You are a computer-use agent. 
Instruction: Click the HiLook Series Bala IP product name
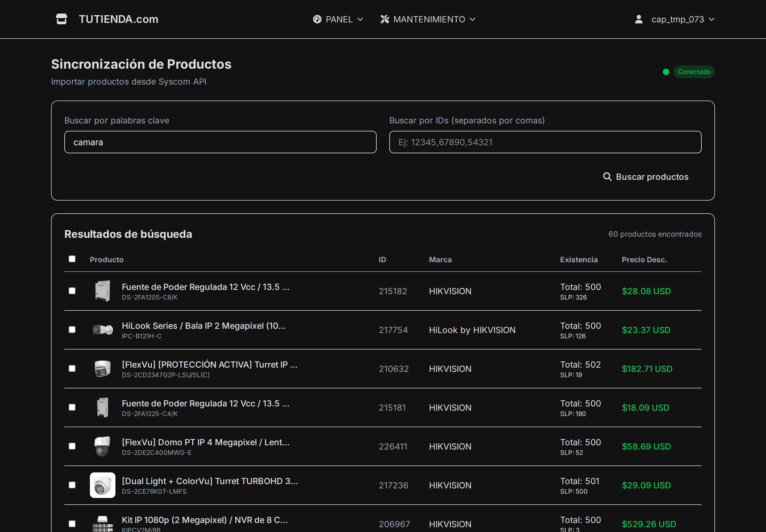coord(204,326)
